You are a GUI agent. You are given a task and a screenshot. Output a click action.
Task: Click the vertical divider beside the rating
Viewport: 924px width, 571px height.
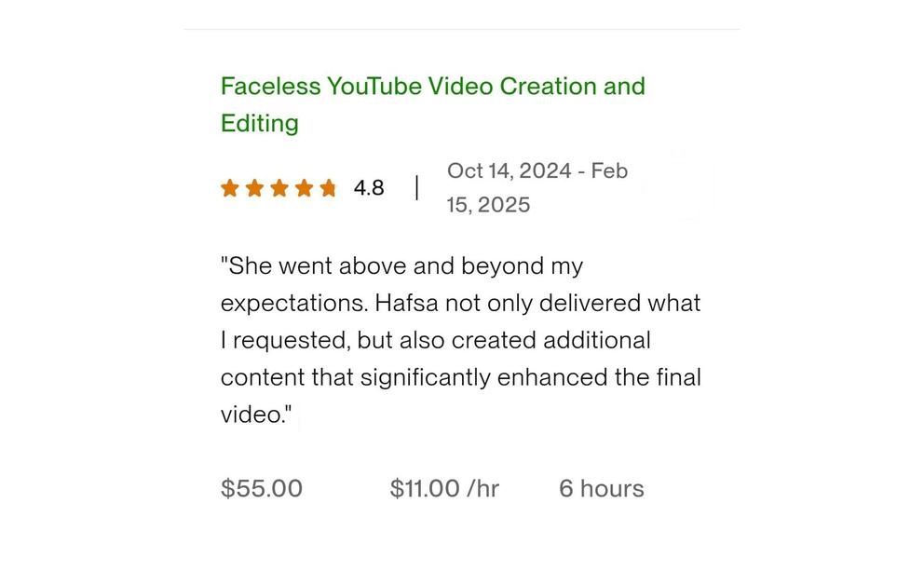click(x=416, y=188)
